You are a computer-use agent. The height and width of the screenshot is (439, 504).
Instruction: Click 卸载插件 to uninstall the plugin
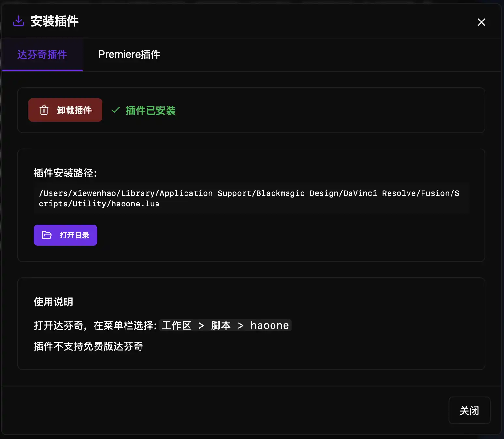click(65, 110)
